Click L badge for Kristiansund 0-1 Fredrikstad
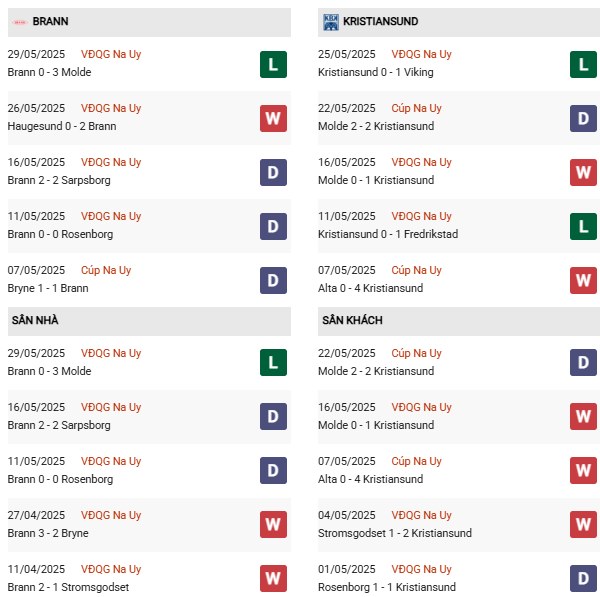This screenshot has width=600, height=597. [x=584, y=227]
